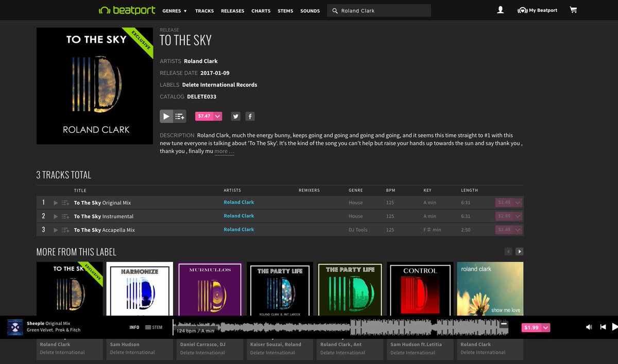Image resolution: width=618 pixels, height=364 pixels.
Task: Toggle STEM view in player bar
Action: pyautogui.click(x=154, y=327)
